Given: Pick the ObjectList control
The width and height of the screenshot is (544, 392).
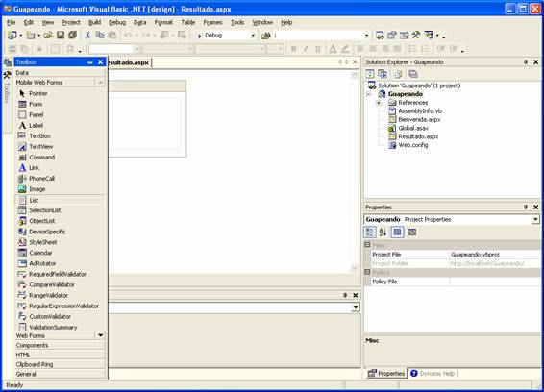Looking at the screenshot, I should pyautogui.click(x=60, y=221).
